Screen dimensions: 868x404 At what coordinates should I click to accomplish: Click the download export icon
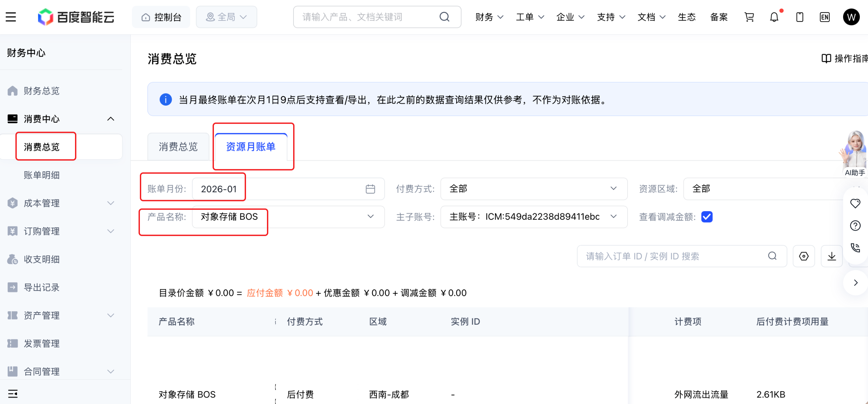[832, 256]
